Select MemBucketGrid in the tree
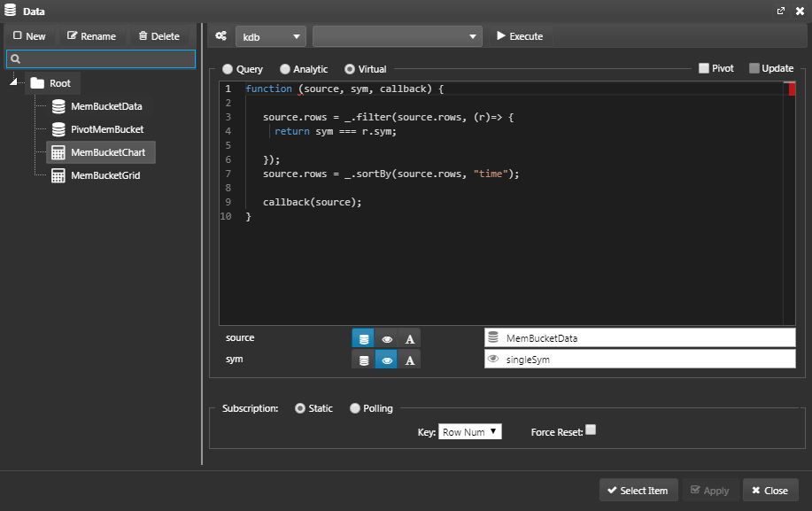Screen dimensions: 812x511 [x=105, y=175]
